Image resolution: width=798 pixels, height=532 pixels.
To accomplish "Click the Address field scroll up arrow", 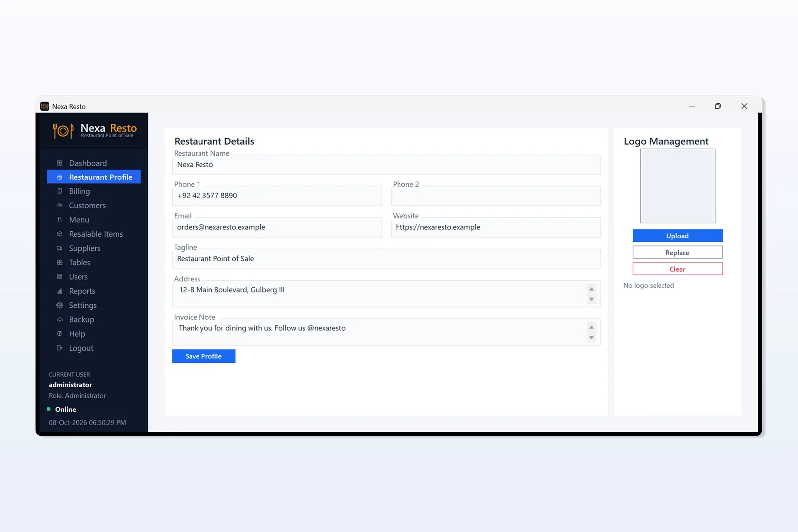I will (x=591, y=289).
